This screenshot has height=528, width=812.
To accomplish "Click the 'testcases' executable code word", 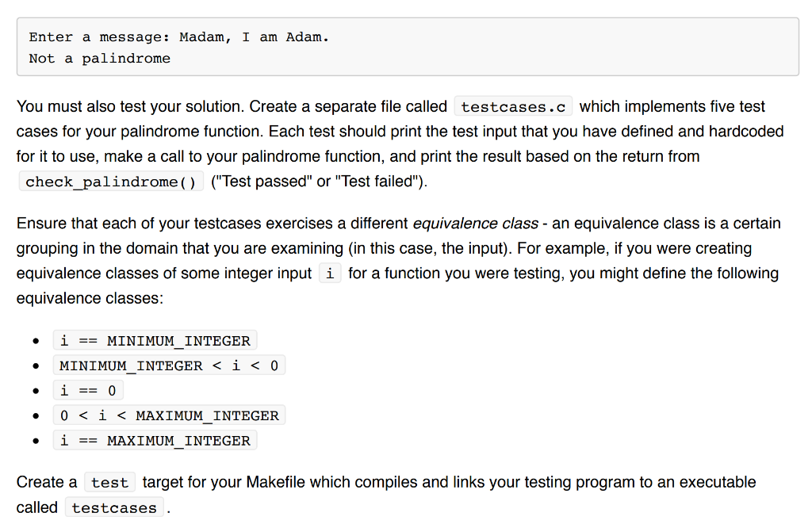I will tap(114, 508).
